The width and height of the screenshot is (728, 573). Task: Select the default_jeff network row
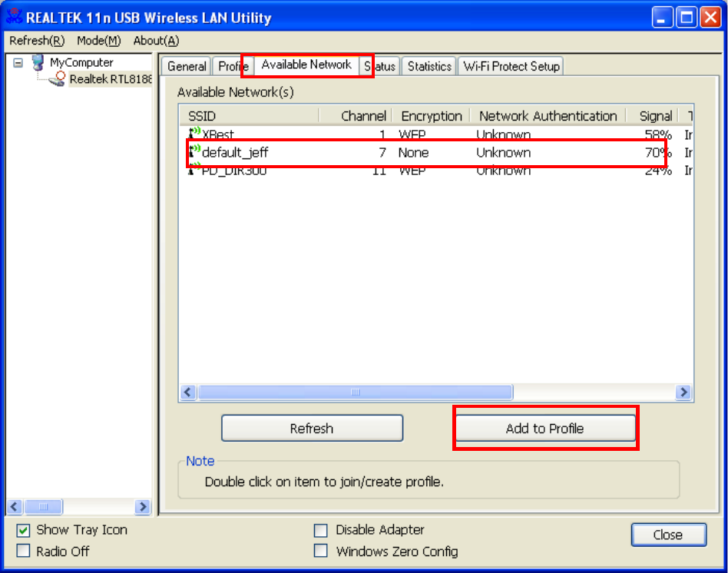[x=435, y=152]
